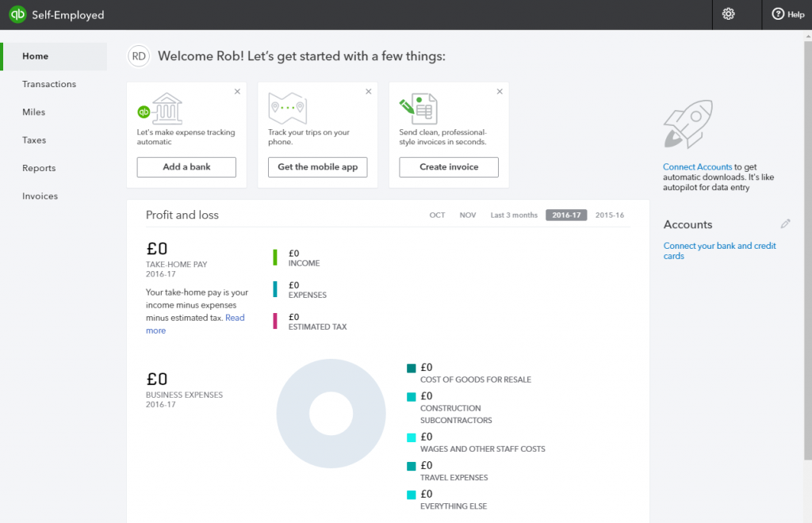
Task: Show Last 3 months of profit
Action: pos(514,216)
